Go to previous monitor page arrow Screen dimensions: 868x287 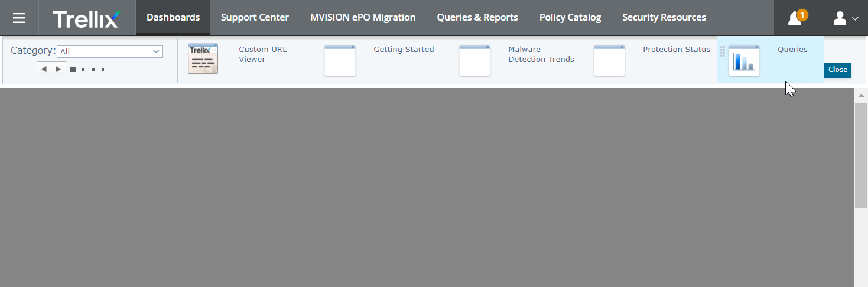(44, 69)
